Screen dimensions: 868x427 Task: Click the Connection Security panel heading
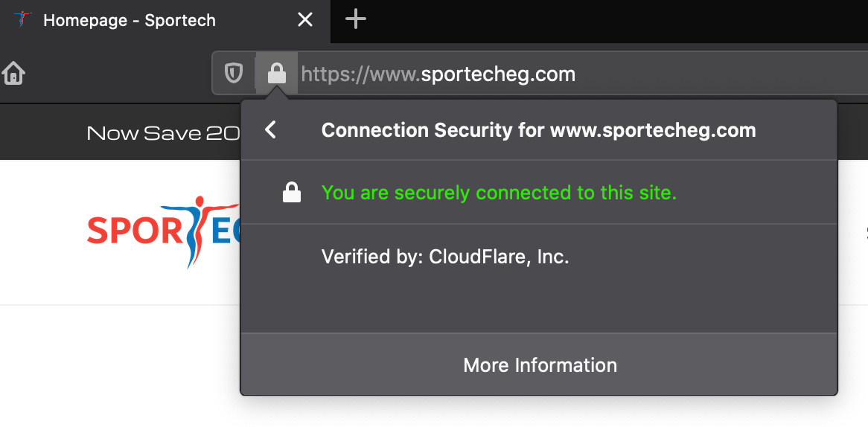(x=538, y=130)
